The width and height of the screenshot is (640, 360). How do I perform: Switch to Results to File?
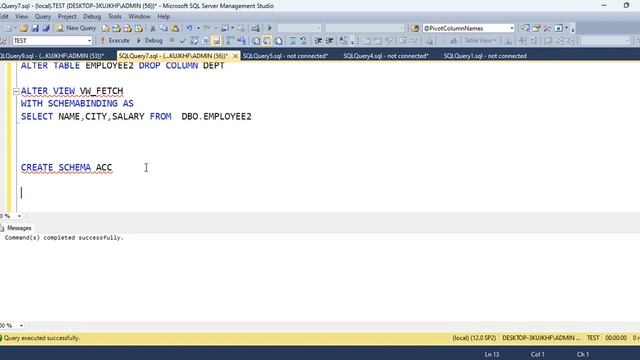pyautogui.click(x=278, y=40)
